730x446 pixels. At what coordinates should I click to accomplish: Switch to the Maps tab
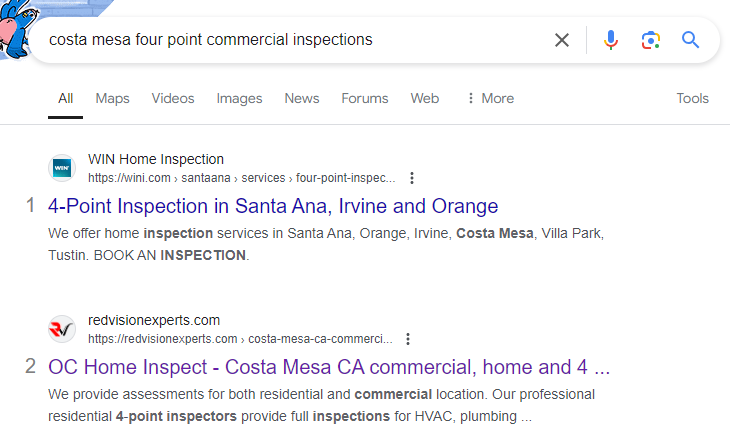113,98
